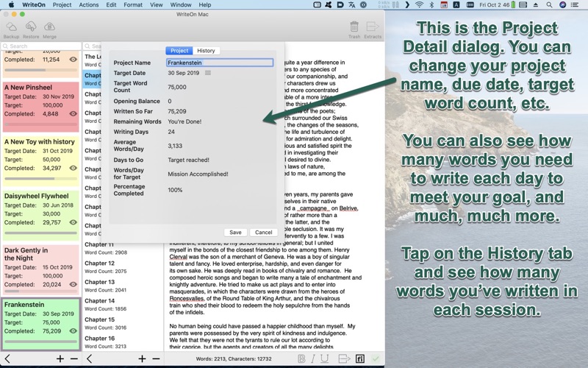Add a new chapter with plus button

click(x=142, y=359)
